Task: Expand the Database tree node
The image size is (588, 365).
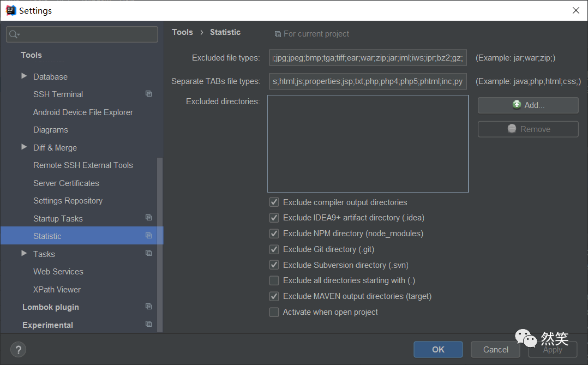Action: point(24,76)
